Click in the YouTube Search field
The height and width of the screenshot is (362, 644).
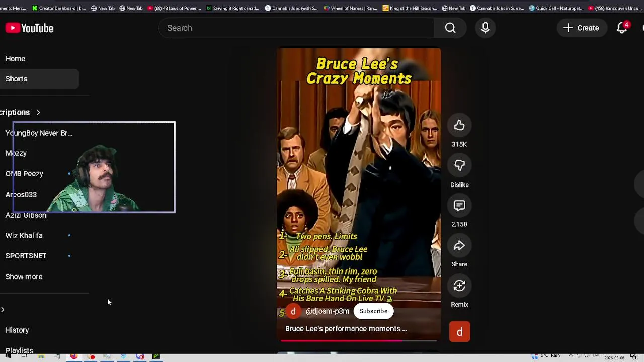coord(296,28)
